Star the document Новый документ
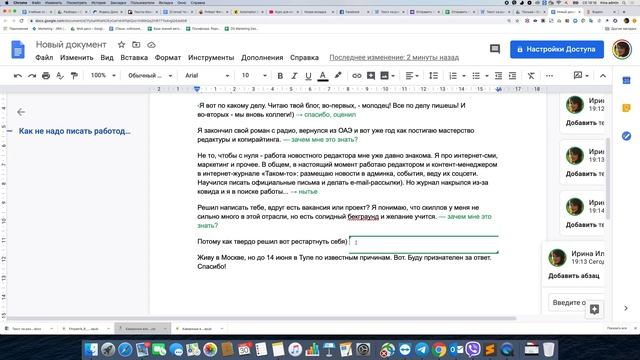 121,44
